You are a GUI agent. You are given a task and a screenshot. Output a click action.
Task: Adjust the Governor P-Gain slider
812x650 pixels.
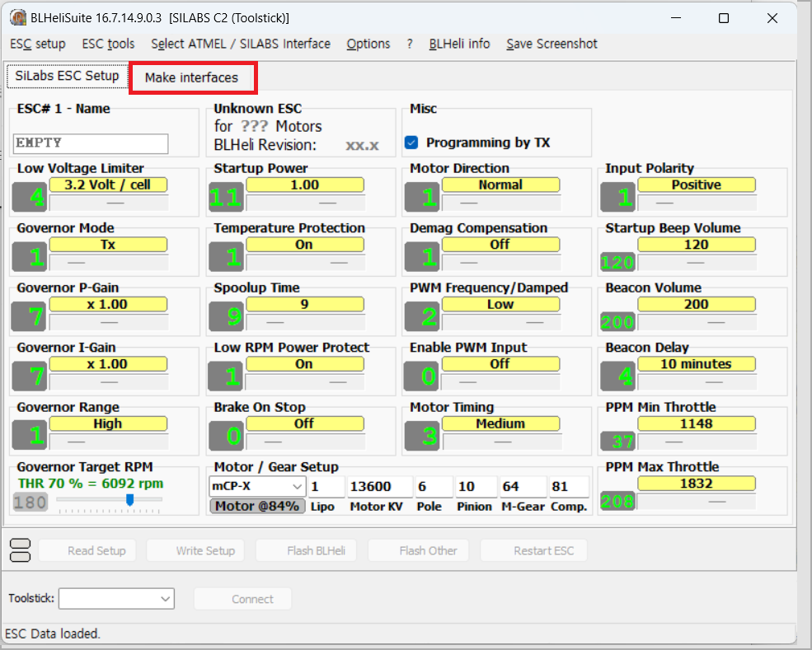coord(109,322)
